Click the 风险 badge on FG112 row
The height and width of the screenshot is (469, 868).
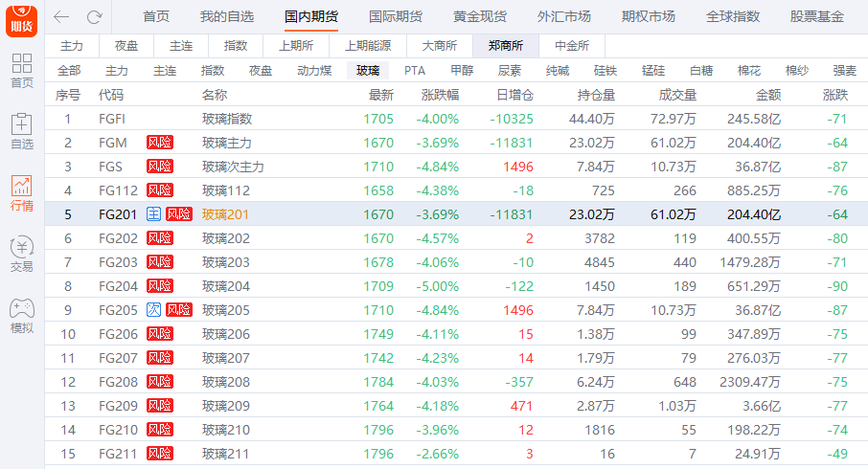point(160,190)
